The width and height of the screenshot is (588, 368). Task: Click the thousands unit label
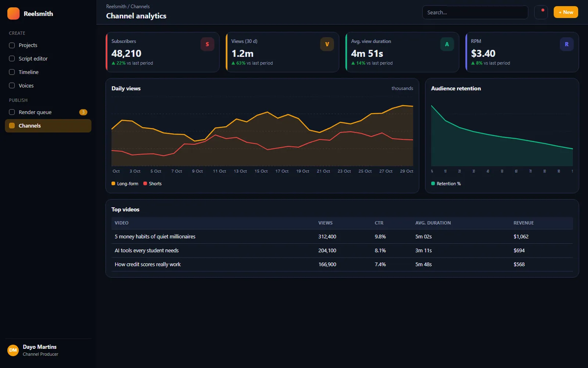pyautogui.click(x=402, y=88)
